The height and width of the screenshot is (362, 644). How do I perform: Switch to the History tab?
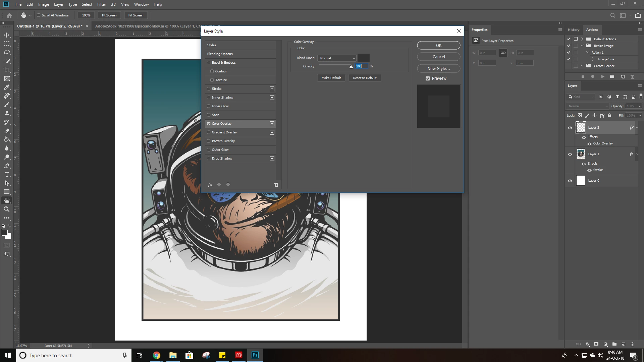pos(573,30)
